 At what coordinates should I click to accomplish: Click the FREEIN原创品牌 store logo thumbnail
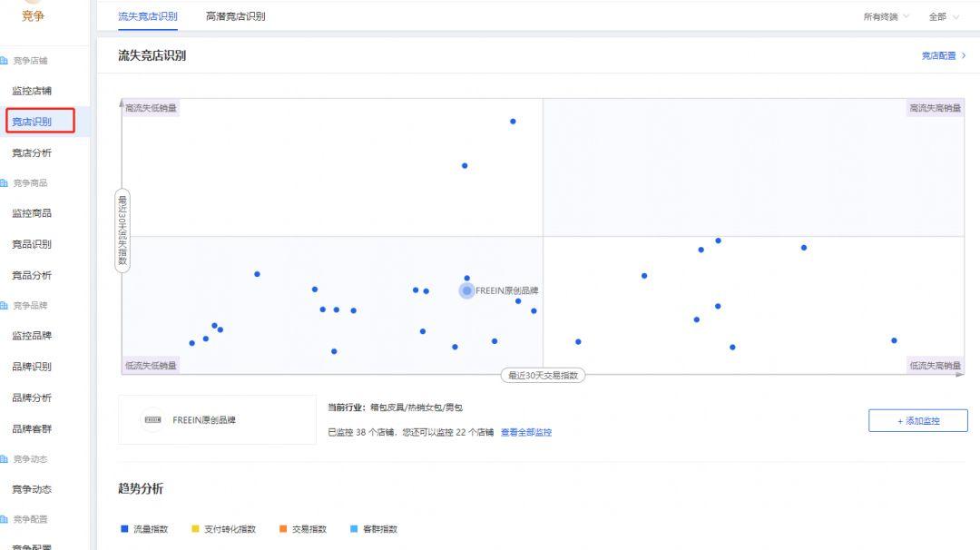click(x=153, y=420)
